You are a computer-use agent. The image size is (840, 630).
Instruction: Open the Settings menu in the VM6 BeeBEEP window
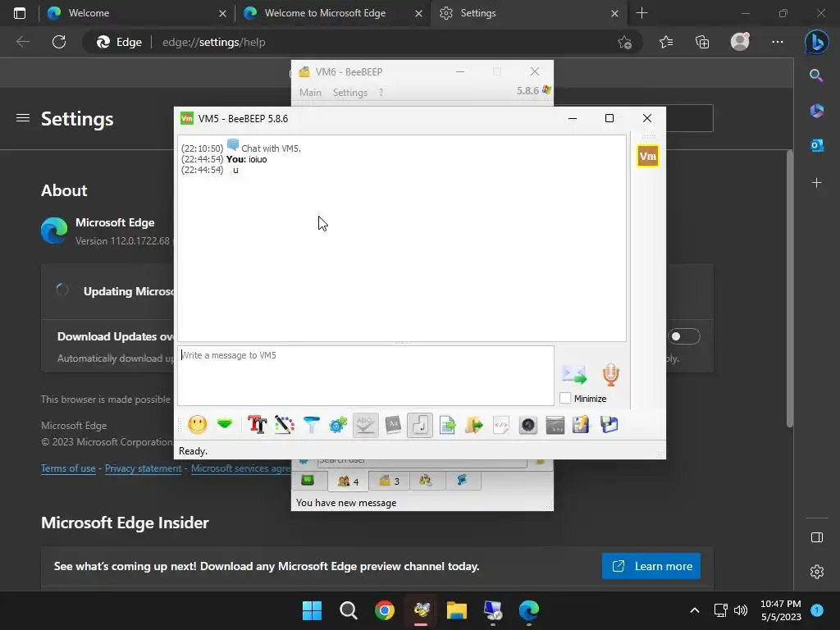(x=349, y=92)
